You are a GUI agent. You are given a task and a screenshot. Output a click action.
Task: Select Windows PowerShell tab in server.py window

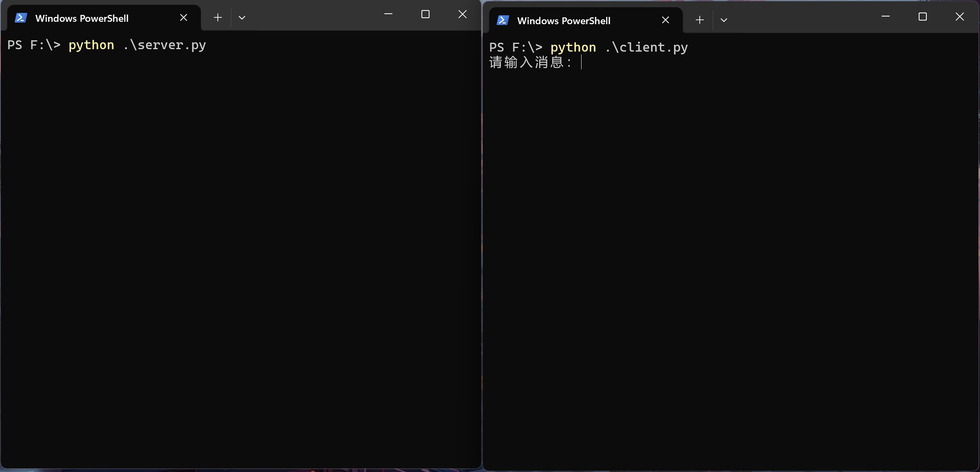pyautogui.click(x=82, y=19)
